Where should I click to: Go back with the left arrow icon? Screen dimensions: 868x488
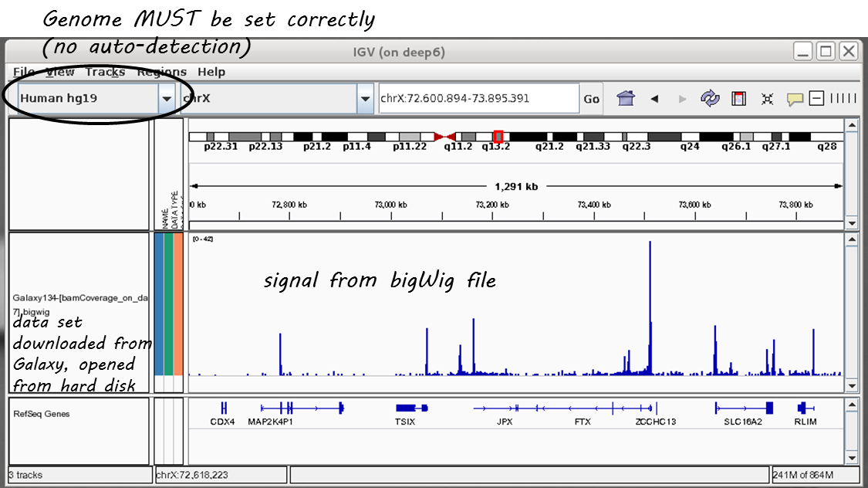[x=654, y=99]
